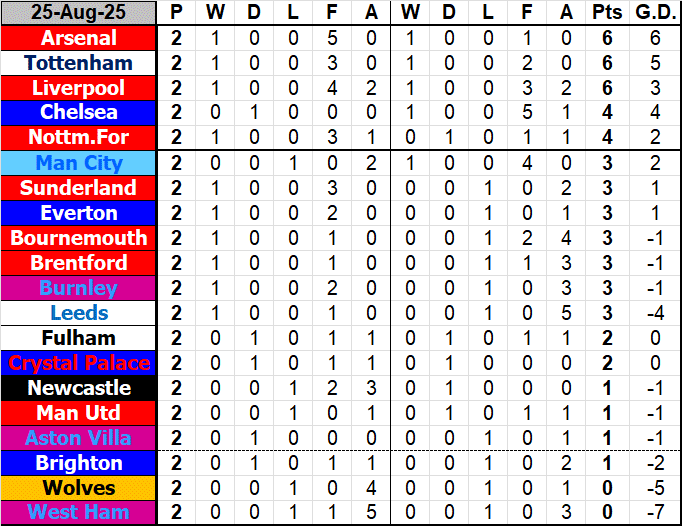Select the Aston Villa team name

point(78,438)
